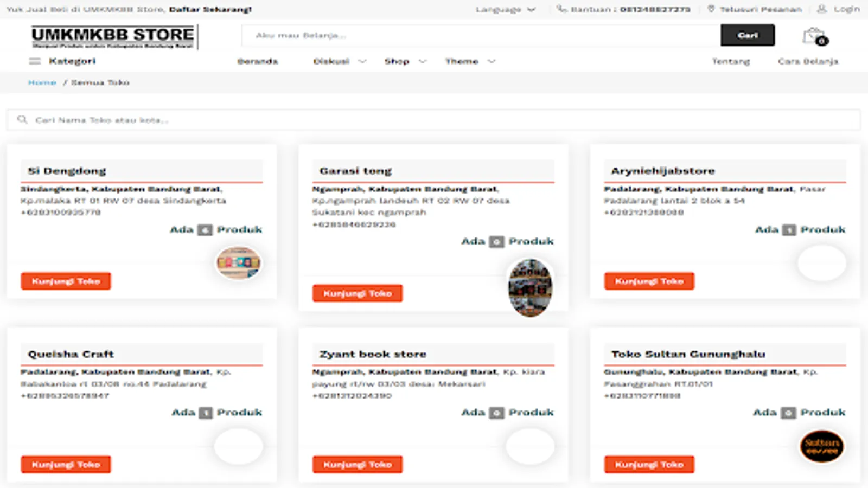Expand the Shop menu chevron

423,61
